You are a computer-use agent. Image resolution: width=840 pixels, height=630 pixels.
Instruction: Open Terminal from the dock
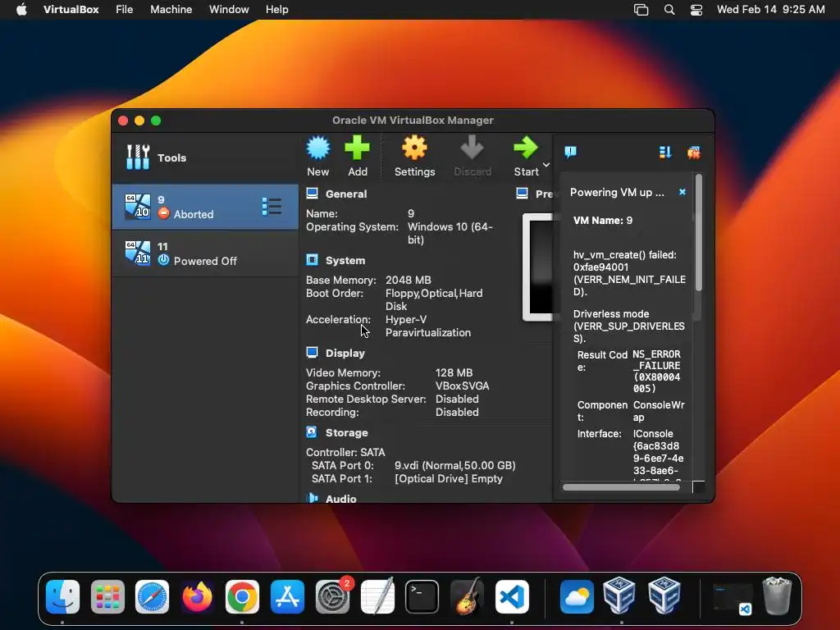(422, 597)
